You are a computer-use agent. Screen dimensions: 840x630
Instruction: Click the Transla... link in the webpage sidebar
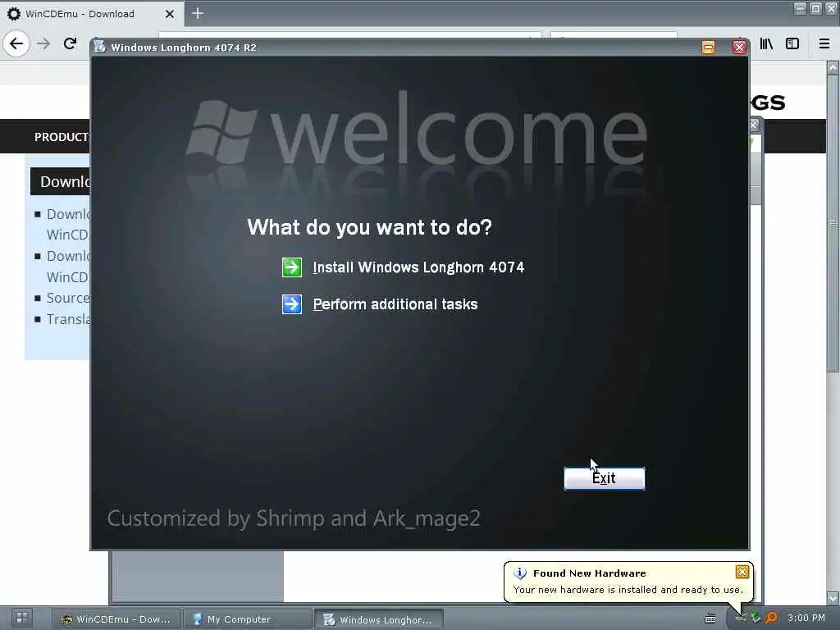tap(68, 319)
